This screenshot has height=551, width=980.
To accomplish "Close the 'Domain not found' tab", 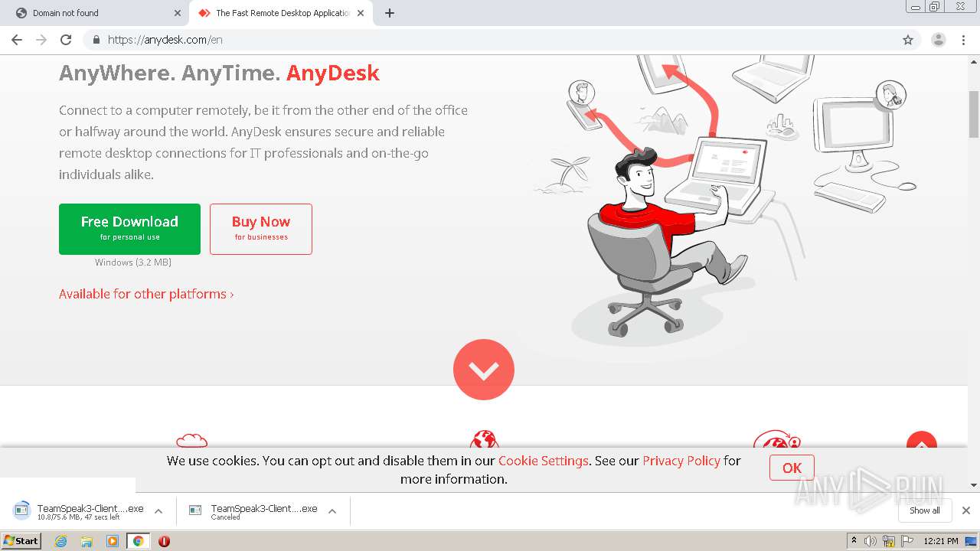I will tap(178, 13).
